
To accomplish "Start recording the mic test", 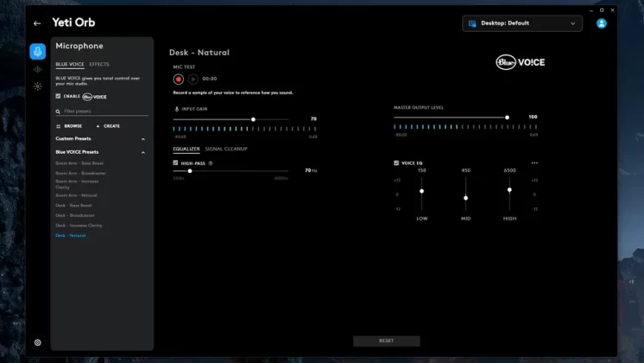I will coord(179,79).
